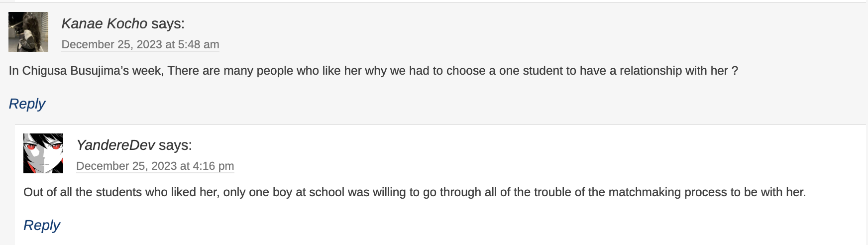Screen dimensions: 868x245
Task: Click Kanae Kocho's avatar image
Action: click(x=28, y=32)
